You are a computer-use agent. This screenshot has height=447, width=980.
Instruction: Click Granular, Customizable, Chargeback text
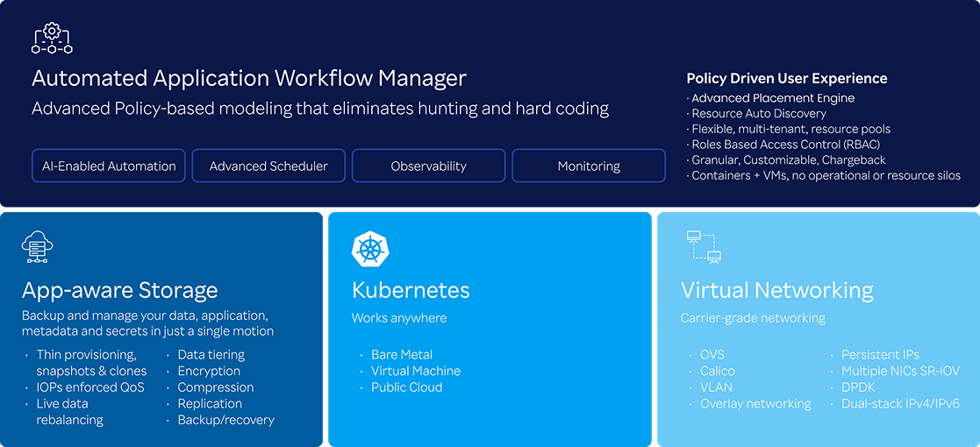[789, 160]
